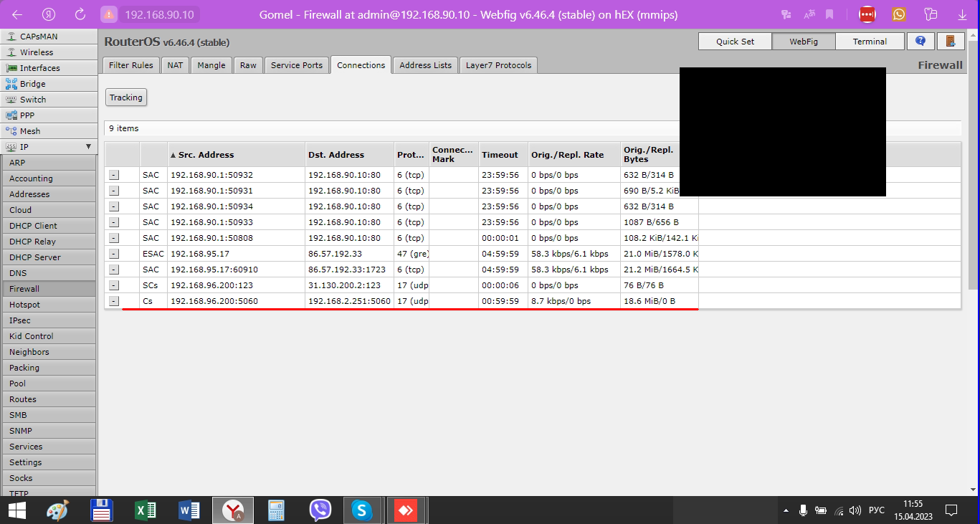Viewport: 980px width, 524px height.
Task: Open Interfaces in the sidebar
Action: tap(49, 68)
